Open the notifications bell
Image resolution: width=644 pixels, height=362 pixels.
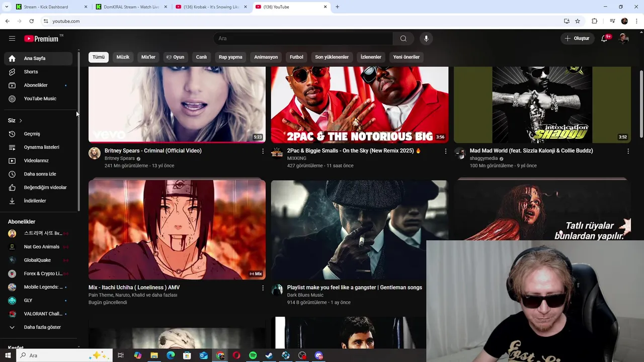(605, 39)
